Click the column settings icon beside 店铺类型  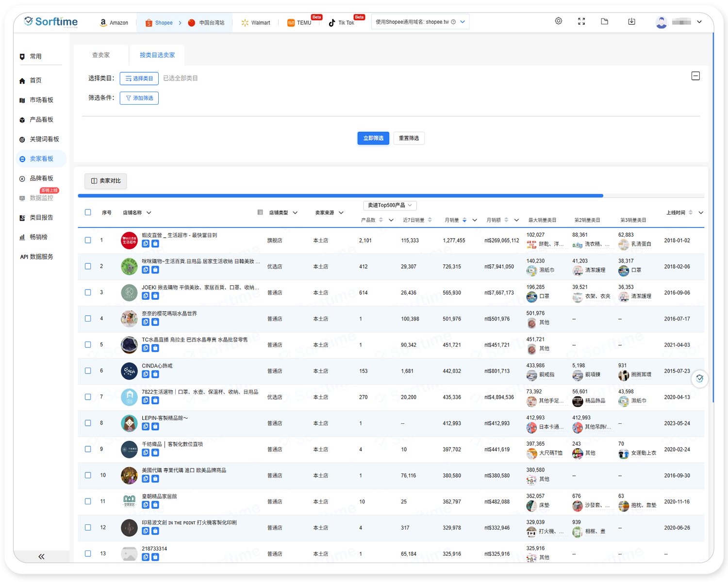pyautogui.click(x=260, y=212)
